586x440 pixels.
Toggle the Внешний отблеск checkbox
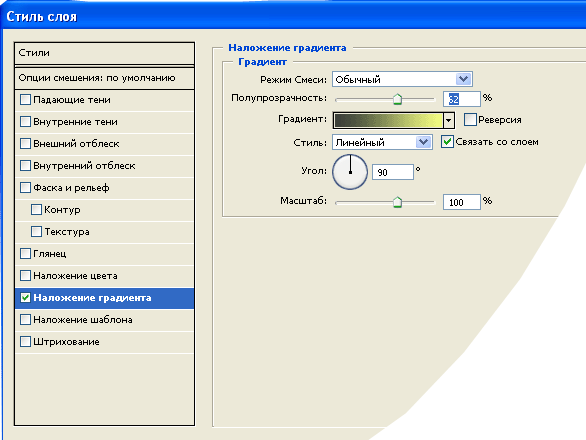25,144
